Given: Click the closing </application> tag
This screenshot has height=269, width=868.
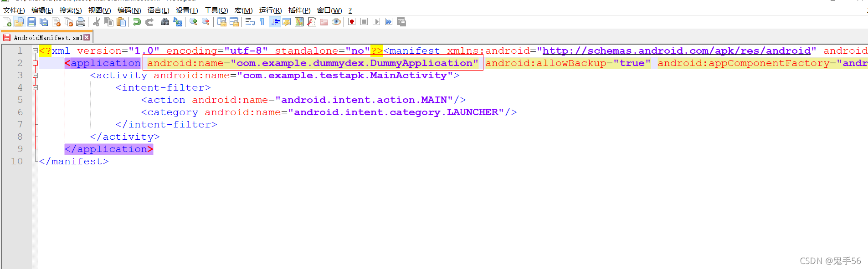Looking at the screenshot, I should click(109, 149).
